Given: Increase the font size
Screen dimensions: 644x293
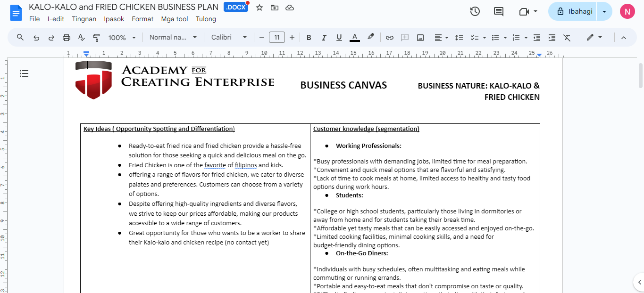Looking at the screenshot, I should click(x=292, y=37).
